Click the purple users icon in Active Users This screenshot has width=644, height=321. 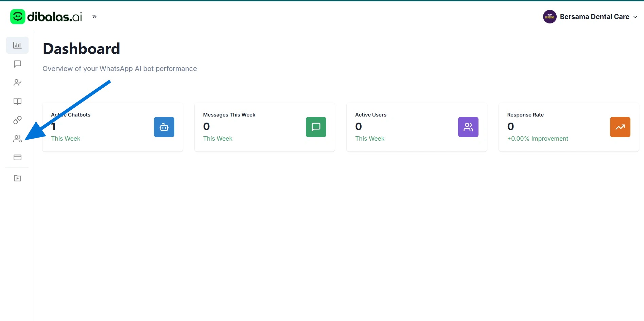(468, 127)
